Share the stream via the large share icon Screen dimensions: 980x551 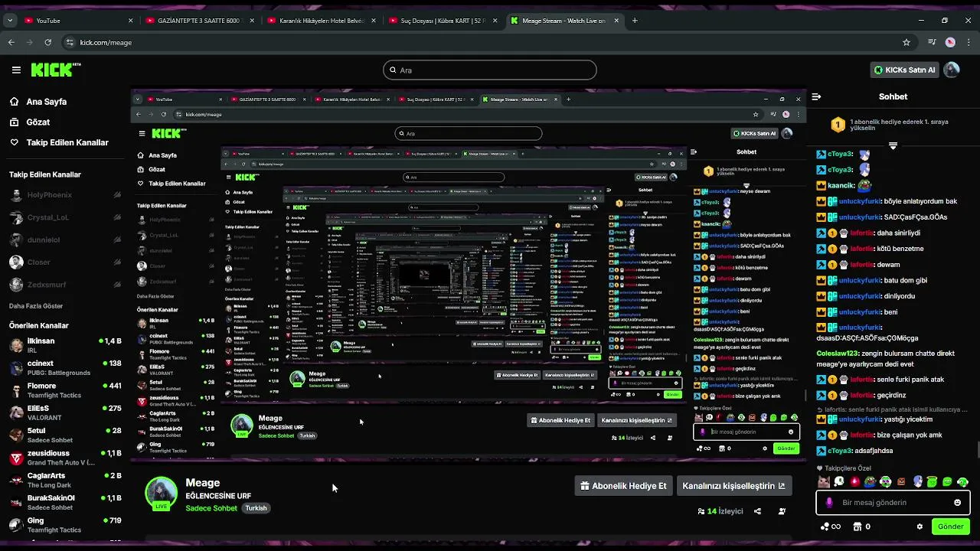(x=757, y=511)
